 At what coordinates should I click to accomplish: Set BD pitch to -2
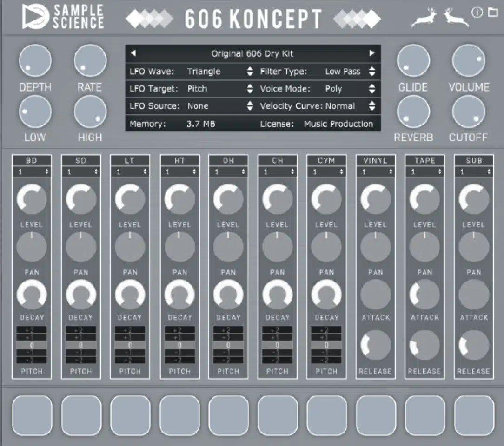coord(32,360)
